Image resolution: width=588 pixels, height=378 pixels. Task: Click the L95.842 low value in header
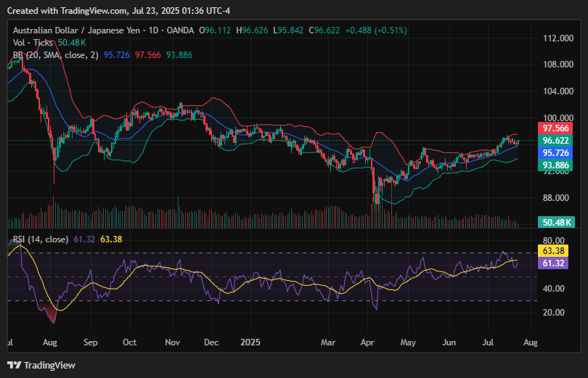pos(288,30)
